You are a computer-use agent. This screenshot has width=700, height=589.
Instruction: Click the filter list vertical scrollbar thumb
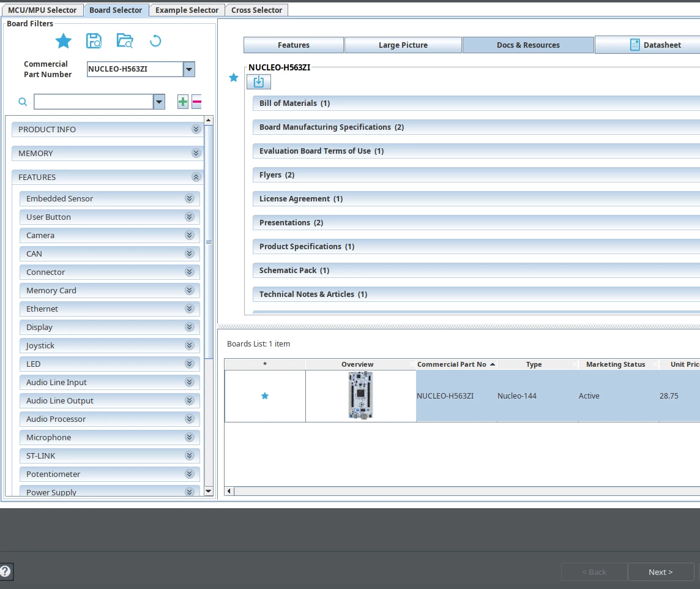click(x=209, y=242)
